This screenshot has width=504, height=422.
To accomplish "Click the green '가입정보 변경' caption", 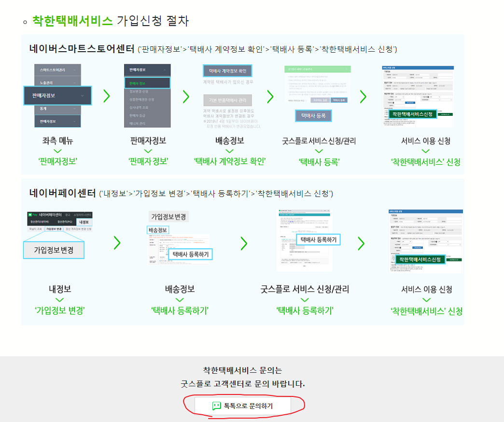I will click(60, 310).
